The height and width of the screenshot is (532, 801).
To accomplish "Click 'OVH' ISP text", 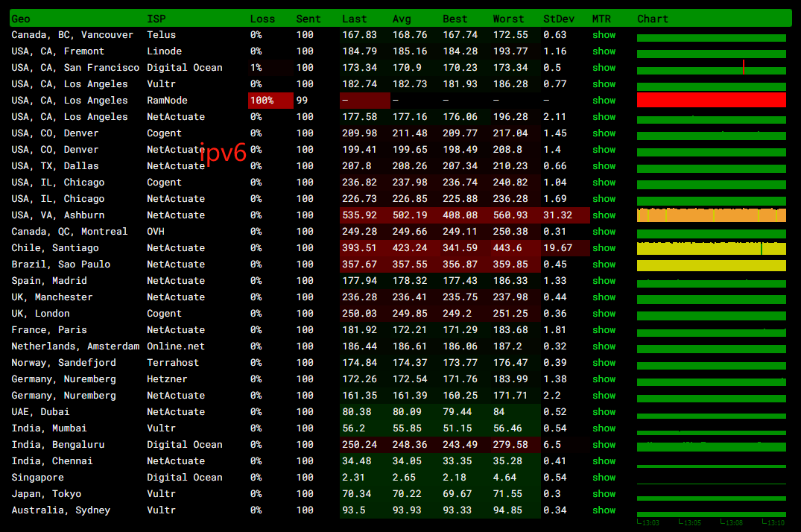I will [x=156, y=232].
